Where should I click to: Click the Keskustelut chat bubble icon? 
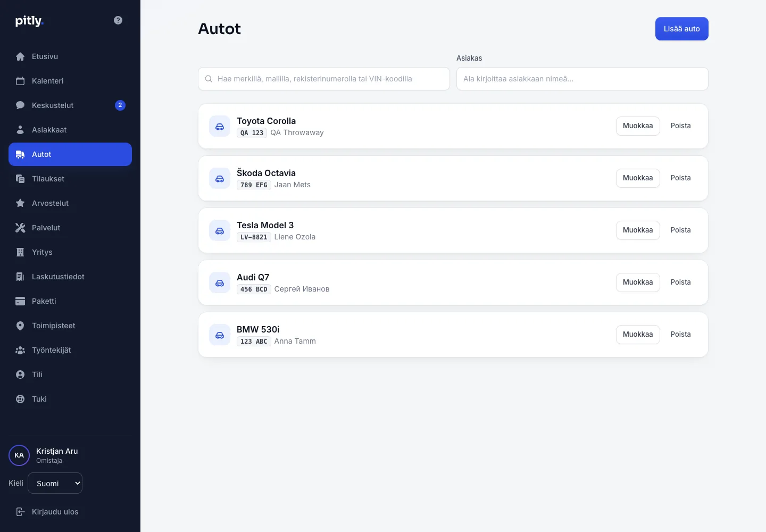[x=20, y=105]
